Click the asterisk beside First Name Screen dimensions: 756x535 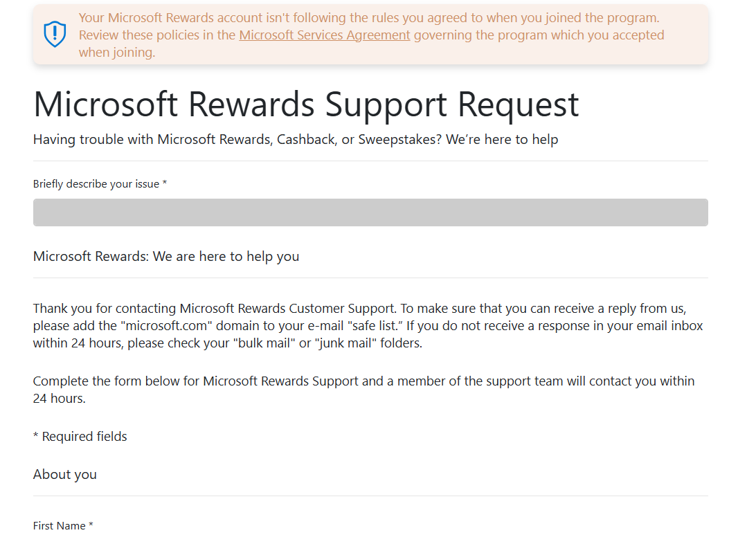91,524
